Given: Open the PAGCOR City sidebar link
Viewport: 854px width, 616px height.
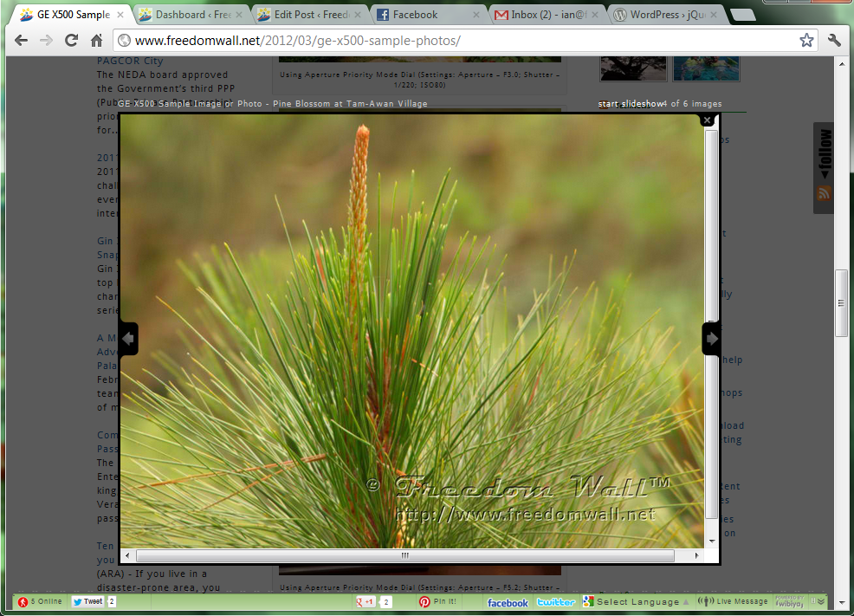Looking at the screenshot, I should tap(130, 61).
